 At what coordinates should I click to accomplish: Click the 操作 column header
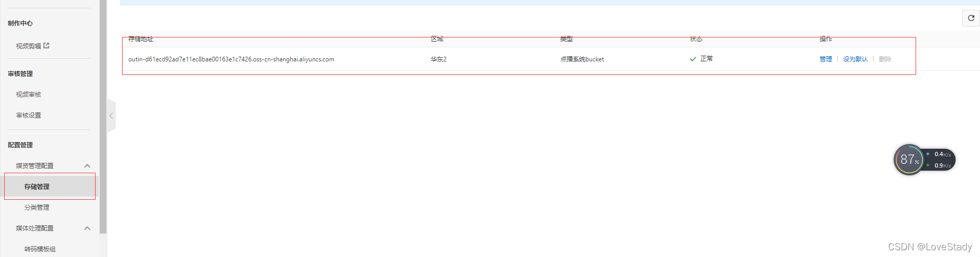tap(826, 39)
